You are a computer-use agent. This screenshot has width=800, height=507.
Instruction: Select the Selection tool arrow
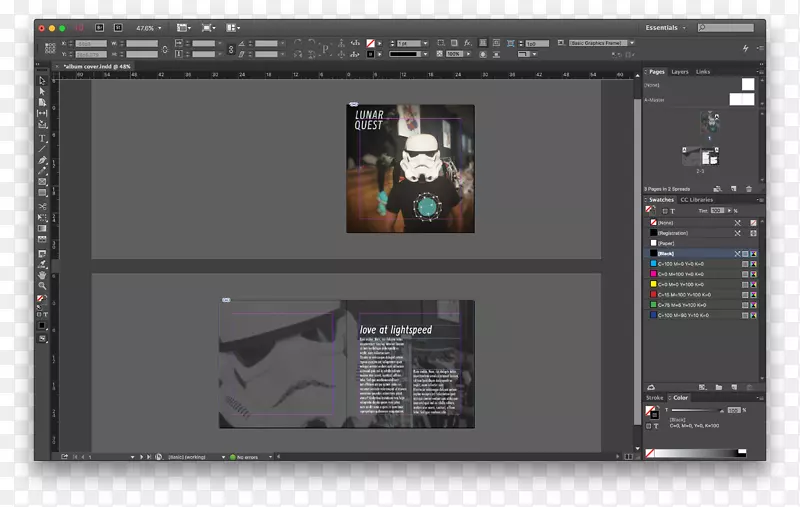tap(42, 81)
